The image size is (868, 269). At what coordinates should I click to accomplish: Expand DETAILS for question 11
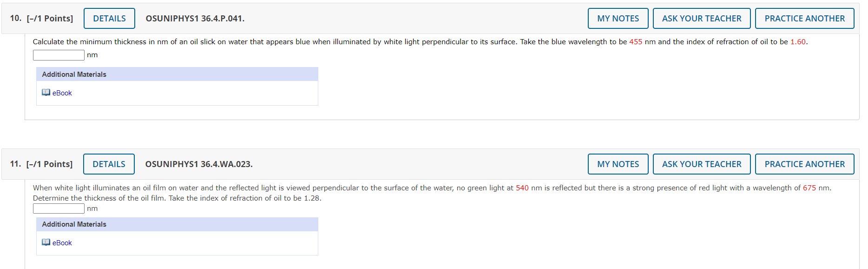point(109,164)
